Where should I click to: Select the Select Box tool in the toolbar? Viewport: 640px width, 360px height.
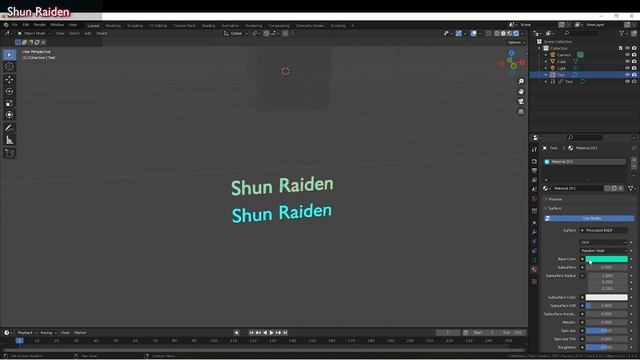9,55
